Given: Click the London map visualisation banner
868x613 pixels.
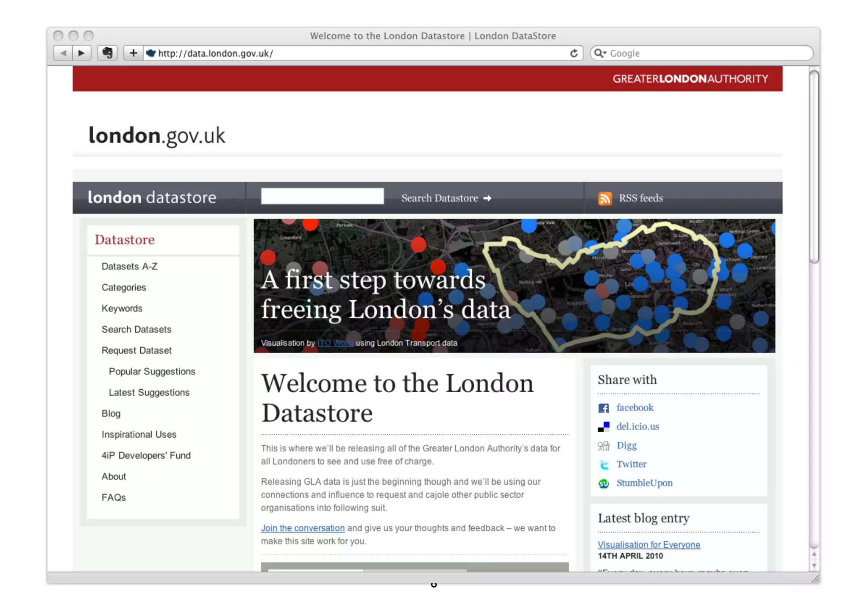Looking at the screenshot, I should point(636,288).
